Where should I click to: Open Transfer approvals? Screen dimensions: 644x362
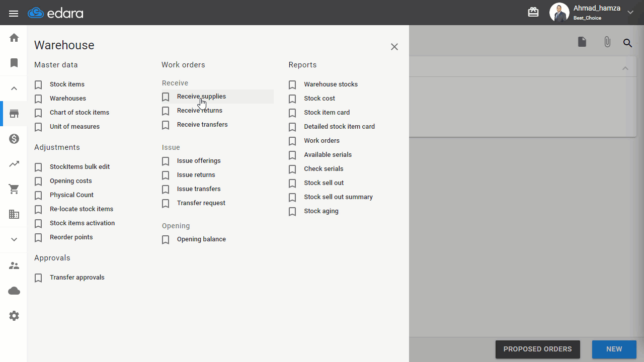click(x=77, y=278)
